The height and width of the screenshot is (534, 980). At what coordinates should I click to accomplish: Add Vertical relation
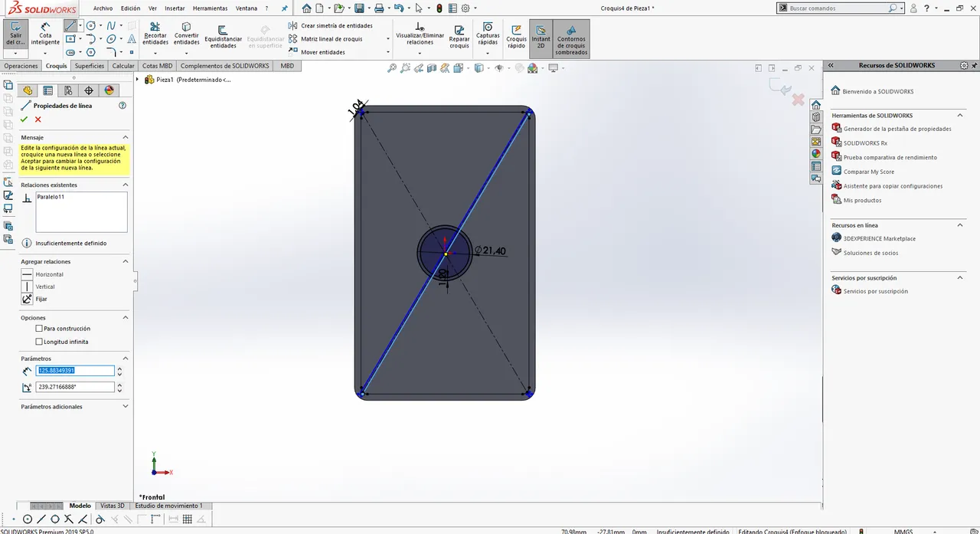coord(38,287)
